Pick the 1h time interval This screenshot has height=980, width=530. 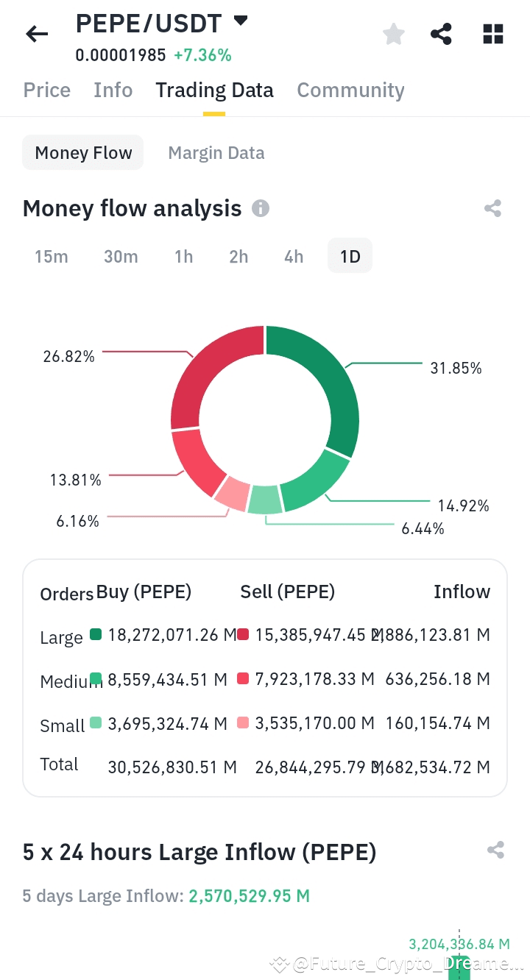183,257
